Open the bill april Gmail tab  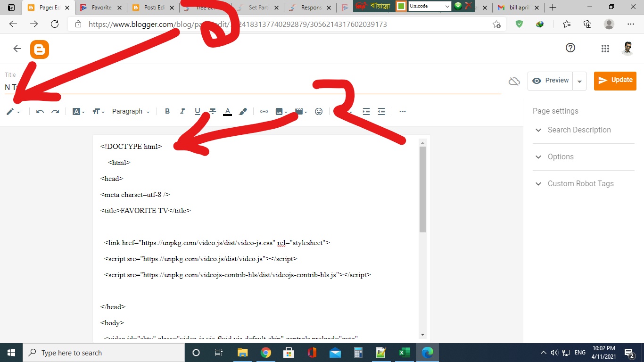coord(518,8)
